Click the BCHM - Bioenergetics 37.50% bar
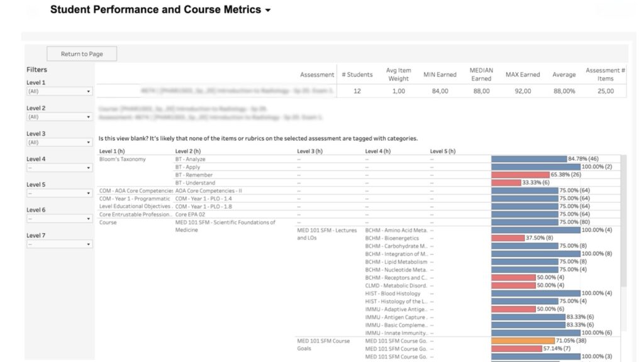The image size is (644, 362). tap(508, 238)
